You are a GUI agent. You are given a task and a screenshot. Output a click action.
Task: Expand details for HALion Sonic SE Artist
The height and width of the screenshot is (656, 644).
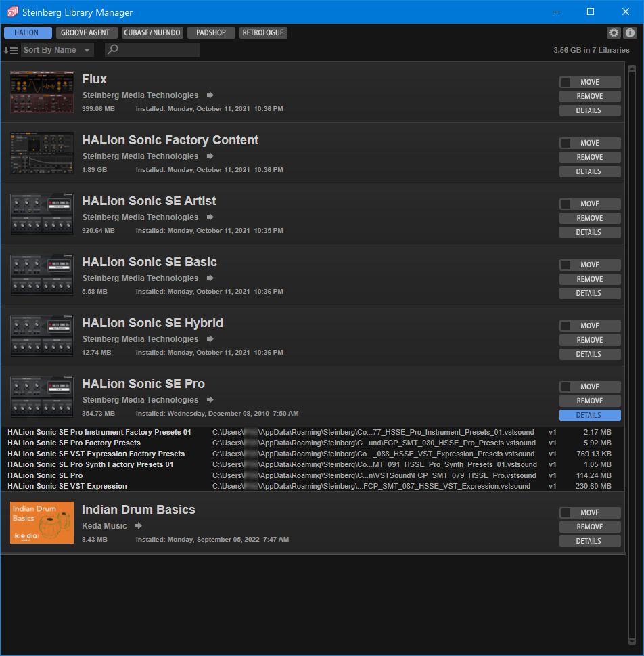[x=590, y=233]
